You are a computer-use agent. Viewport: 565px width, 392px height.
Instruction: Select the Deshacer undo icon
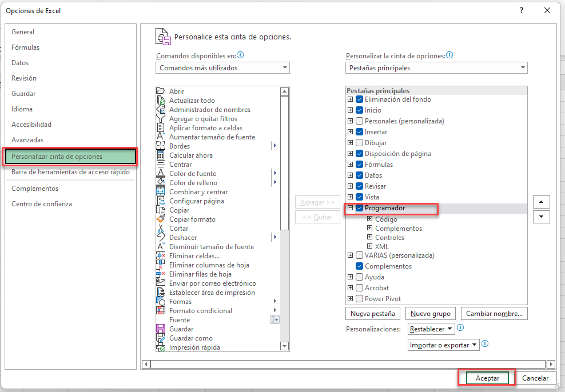pyautogui.click(x=160, y=237)
